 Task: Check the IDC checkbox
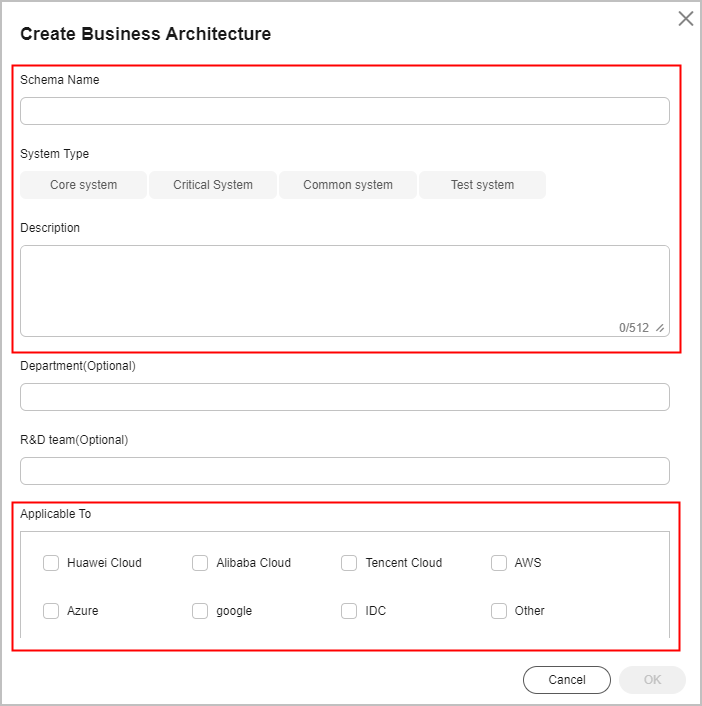pyautogui.click(x=349, y=611)
